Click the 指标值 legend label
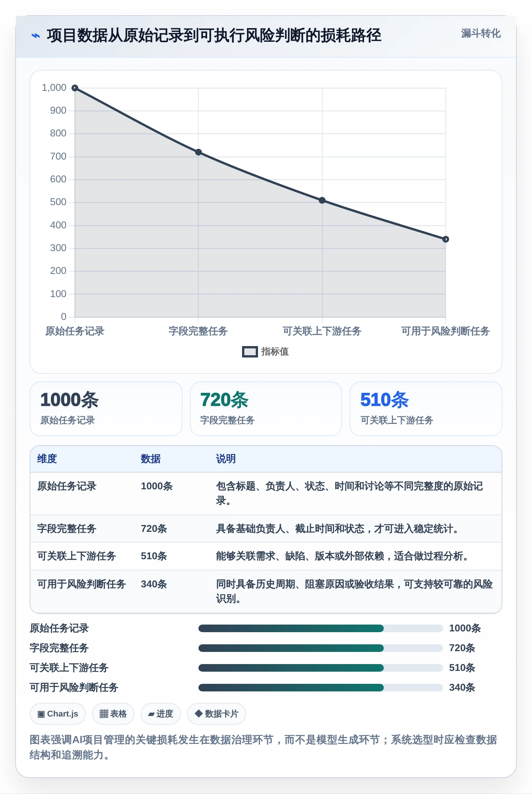Viewport: 532px width, 794px height. [275, 352]
